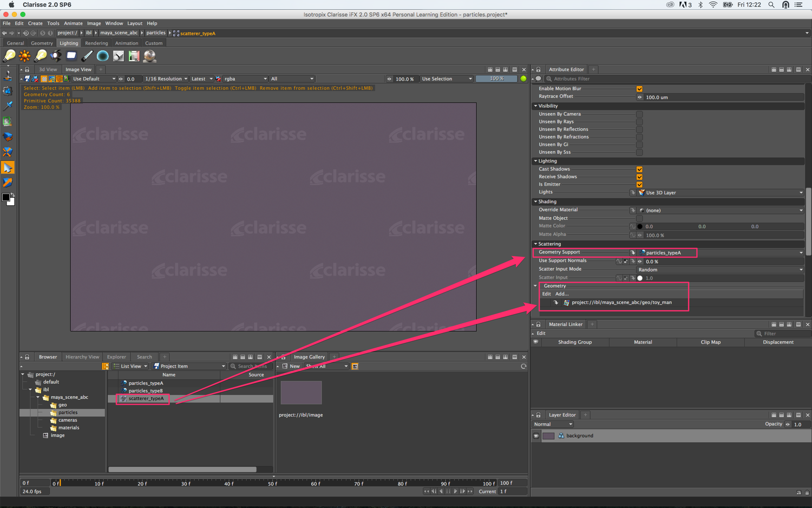Viewport: 812px width, 508px height.
Task: Switch to the Hierarchy View tab
Action: 82,357
